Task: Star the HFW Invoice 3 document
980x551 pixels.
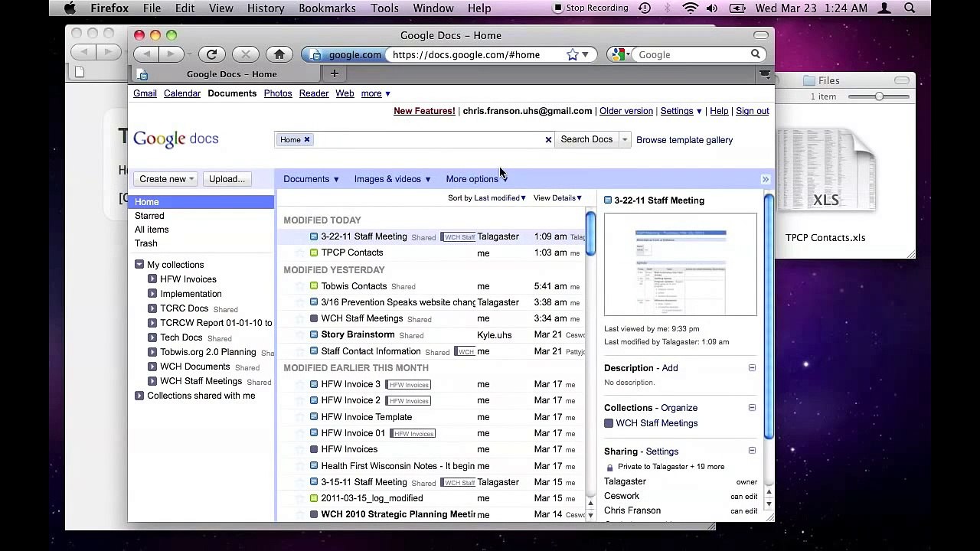Action: [300, 384]
